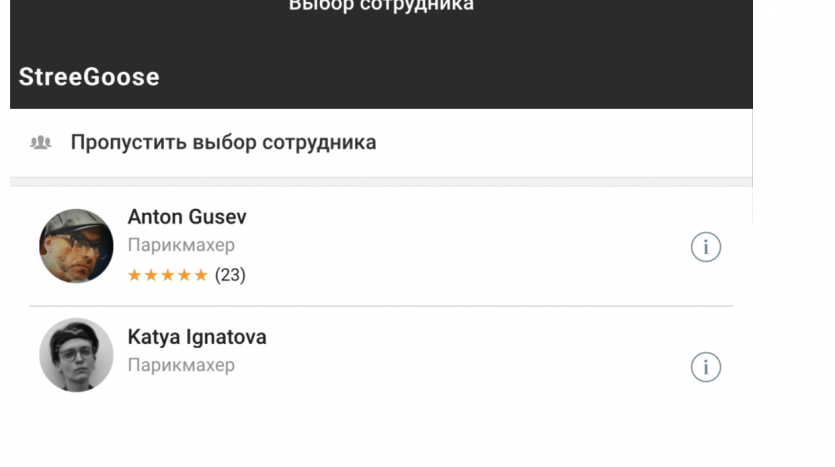Click the first star in Anton's rating
Screen dimensions: 835x467
135,275
